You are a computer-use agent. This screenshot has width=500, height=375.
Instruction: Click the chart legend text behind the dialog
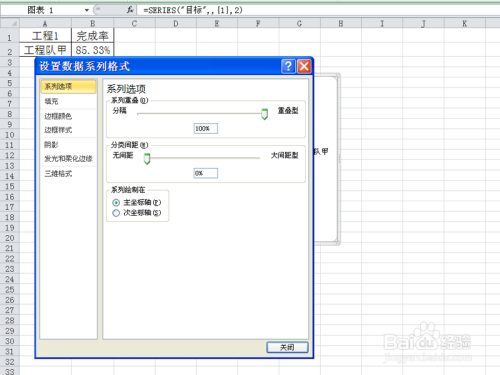[x=321, y=152]
